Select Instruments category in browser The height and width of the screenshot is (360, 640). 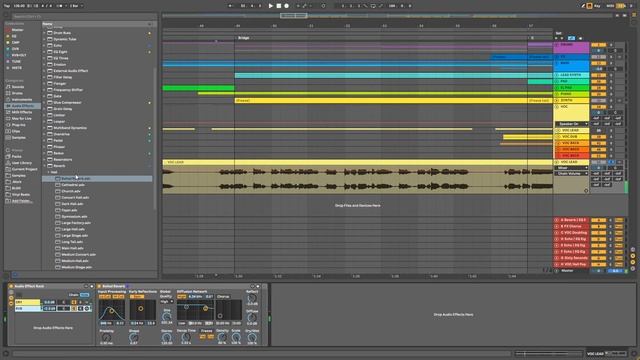tap(21, 100)
